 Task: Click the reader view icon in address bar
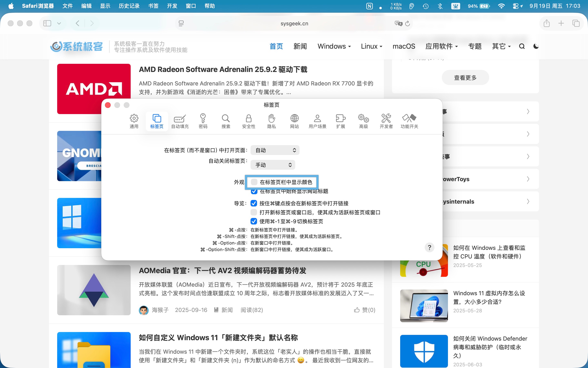pyautogui.click(x=181, y=23)
